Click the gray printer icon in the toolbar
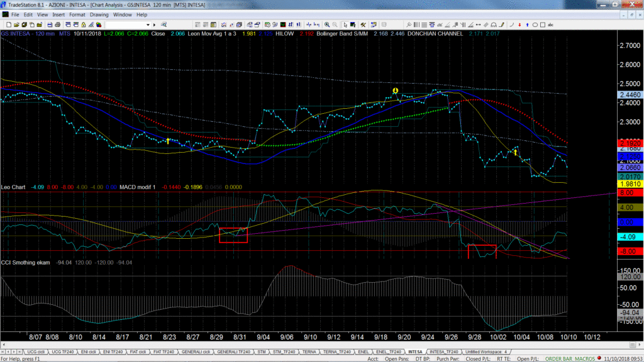 57,25
